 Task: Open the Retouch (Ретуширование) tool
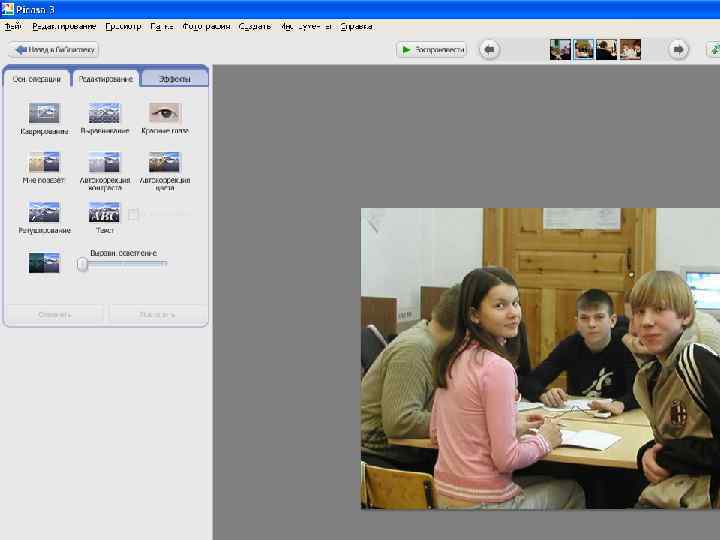click(44, 212)
